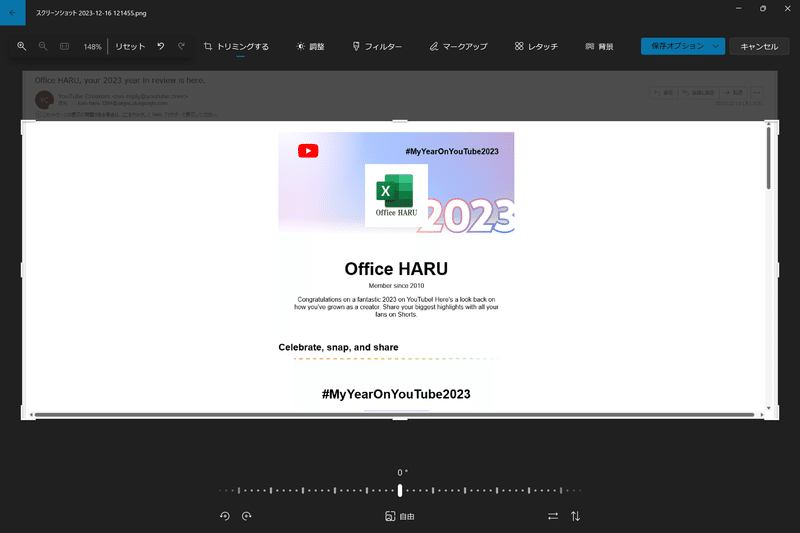
Task: Click the Office HARU Excel channel thumbnail
Action: pos(396,195)
